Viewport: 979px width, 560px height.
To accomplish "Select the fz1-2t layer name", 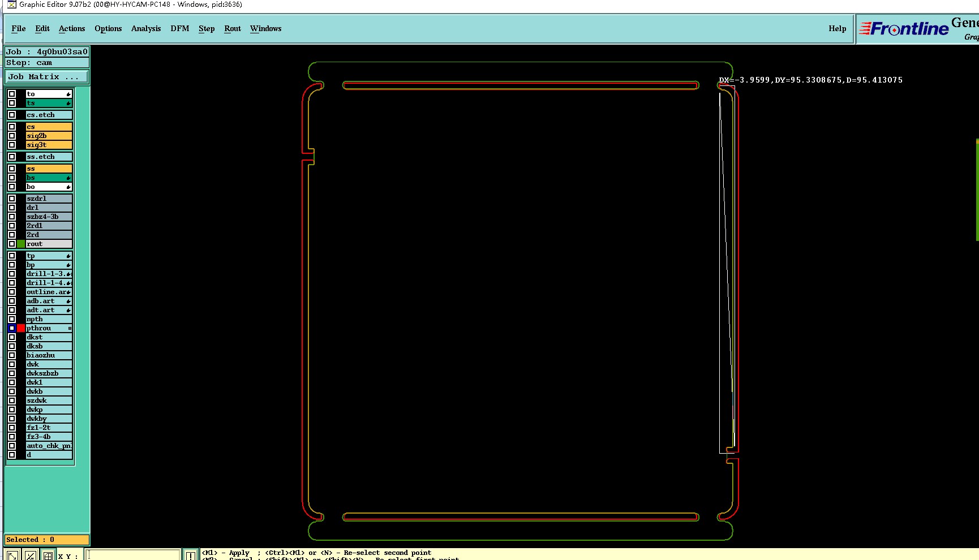I will (49, 428).
